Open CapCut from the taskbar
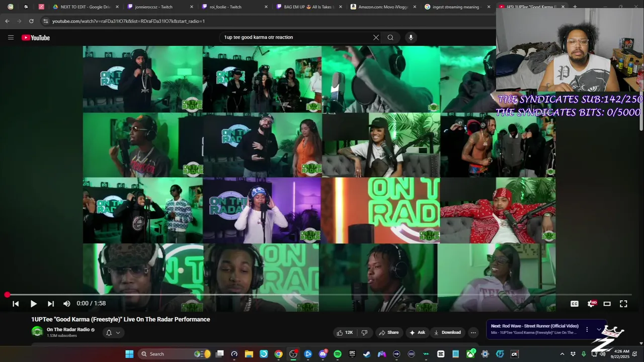The image size is (644, 362). [441, 354]
